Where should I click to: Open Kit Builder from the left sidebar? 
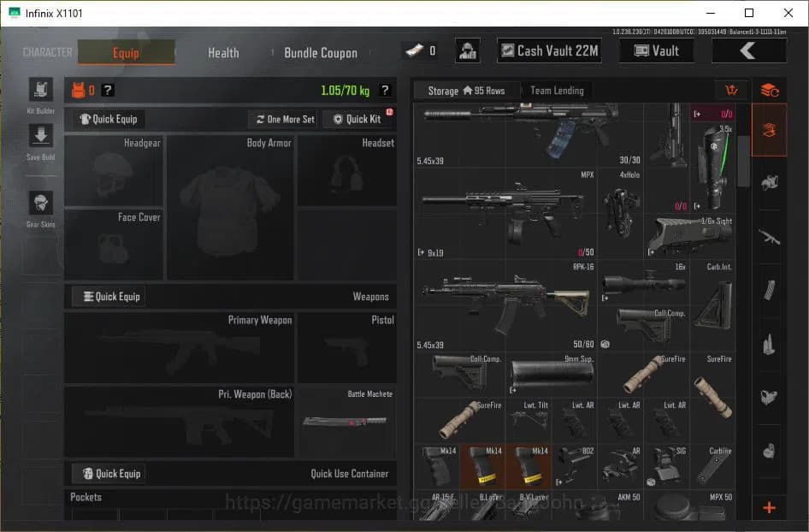pyautogui.click(x=39, y=92)
